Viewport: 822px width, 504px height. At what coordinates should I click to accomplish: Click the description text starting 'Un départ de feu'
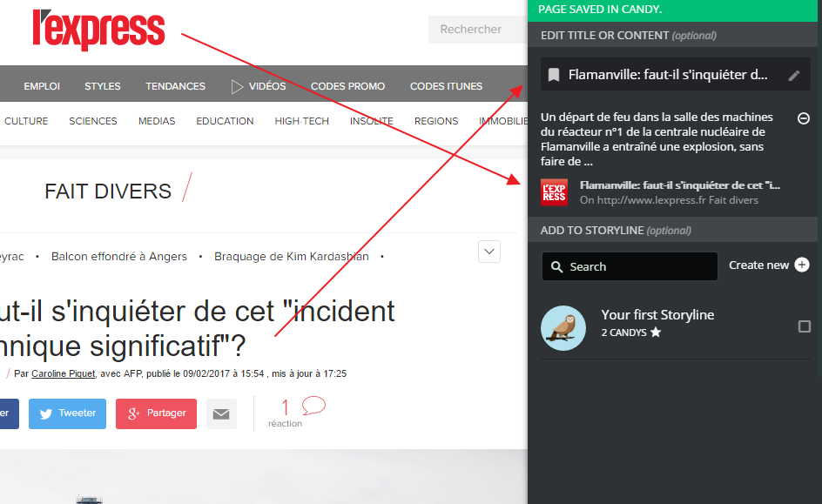(657, 139)
